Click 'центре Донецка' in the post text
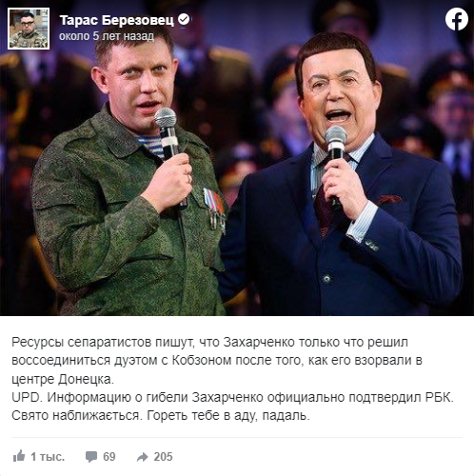The width and height of the screenshot is (474, 476). point(63,379)
